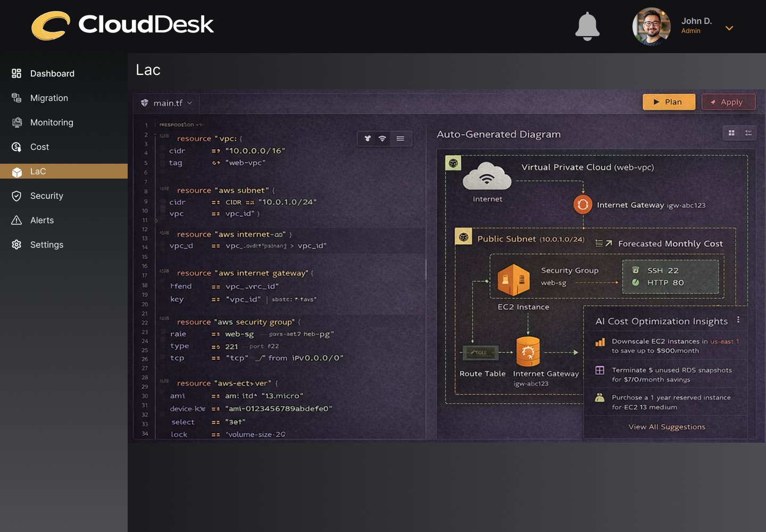Click the code editor vertical scrollbar
766x532 pixels.
pos(426,269)
